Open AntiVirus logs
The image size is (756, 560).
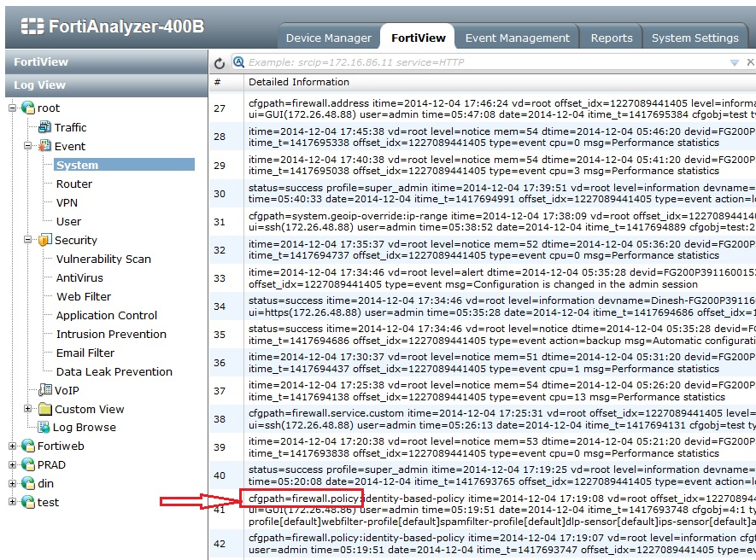point(79,277)
